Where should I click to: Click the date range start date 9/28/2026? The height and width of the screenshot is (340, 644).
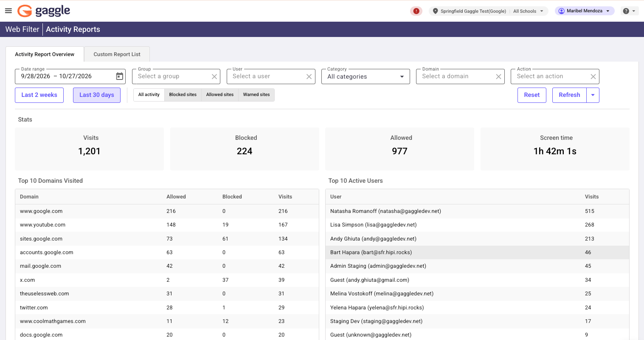point(36,76)
